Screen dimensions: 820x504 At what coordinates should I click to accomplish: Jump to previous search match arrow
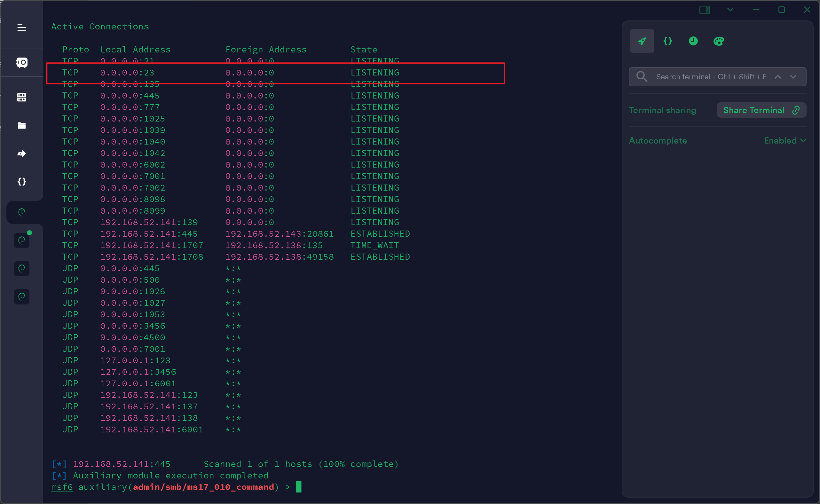pyautogui.click(x=778, y=77)
